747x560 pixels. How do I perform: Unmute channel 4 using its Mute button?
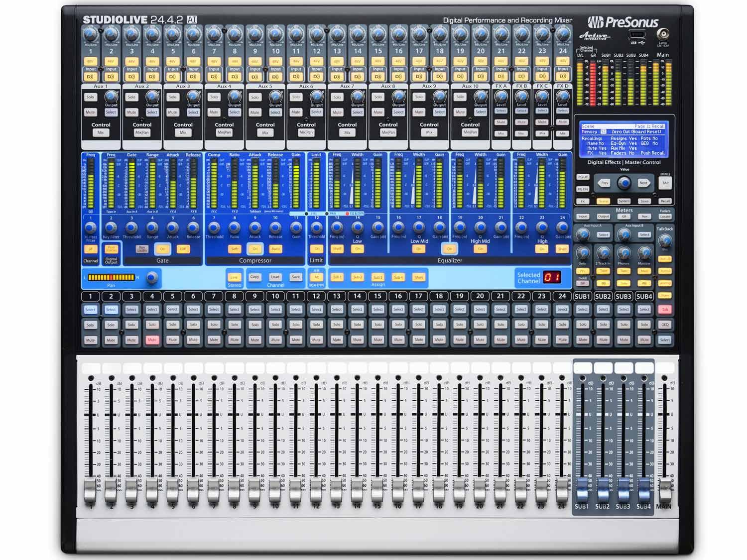coord(152,340)
